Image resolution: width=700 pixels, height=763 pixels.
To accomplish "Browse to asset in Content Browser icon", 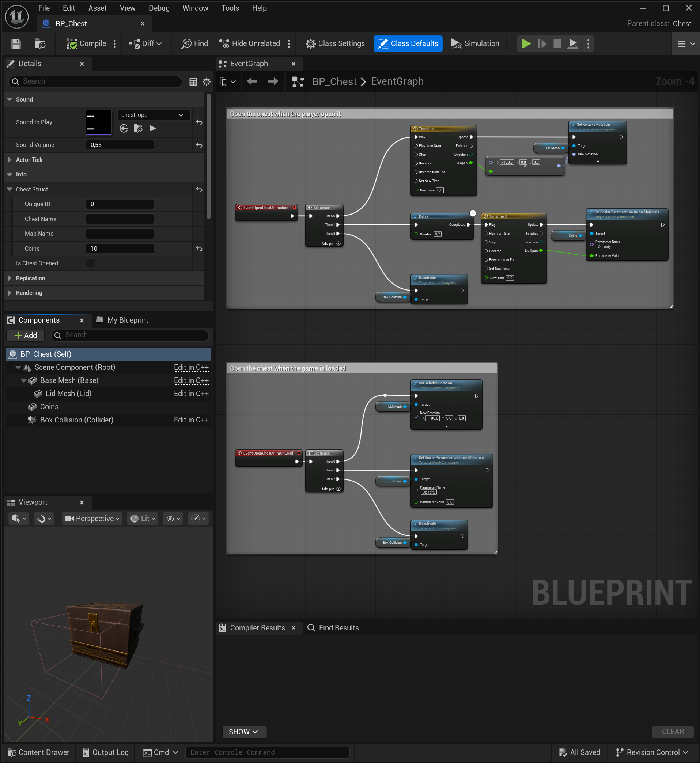I will tap(40, 43).
